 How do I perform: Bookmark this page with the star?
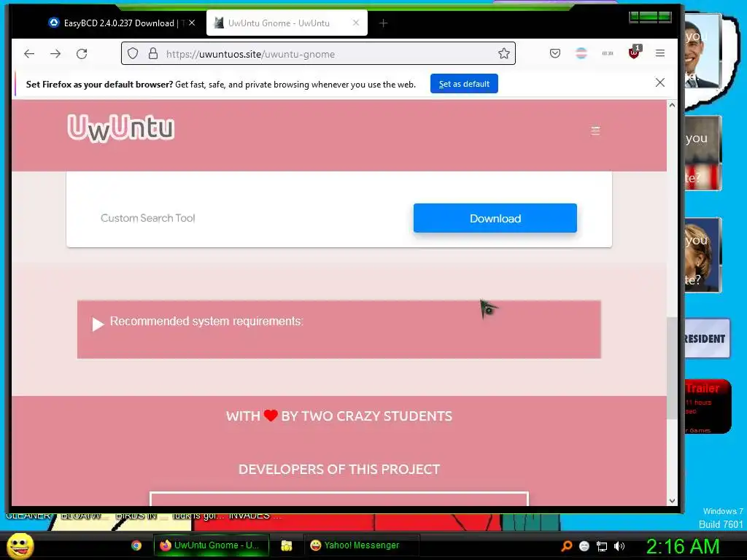click(504, 53)
